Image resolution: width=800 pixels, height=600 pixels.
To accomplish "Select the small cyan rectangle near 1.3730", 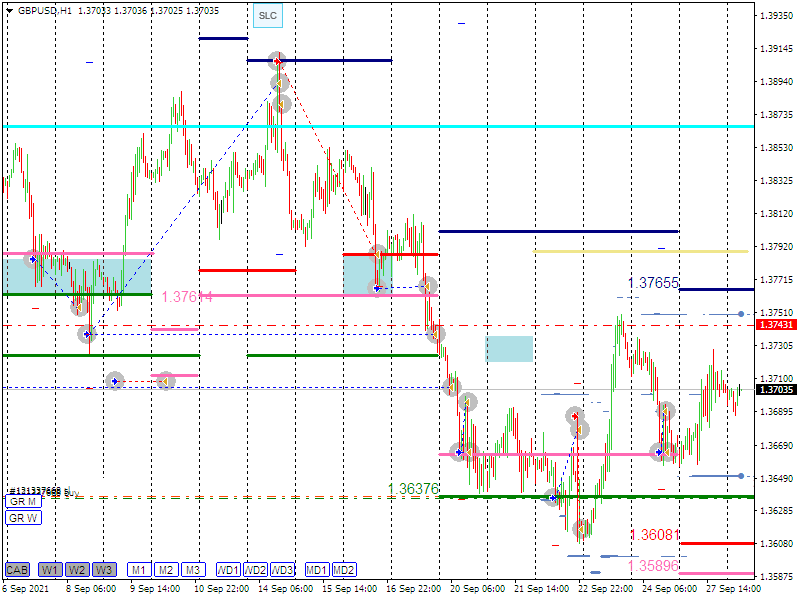I will tap(509, 349).
